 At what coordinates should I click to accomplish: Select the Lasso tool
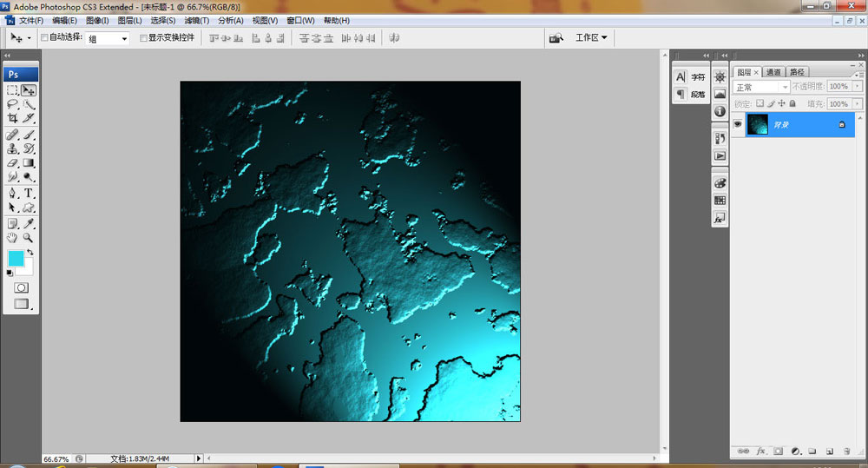tap(13, 104)
